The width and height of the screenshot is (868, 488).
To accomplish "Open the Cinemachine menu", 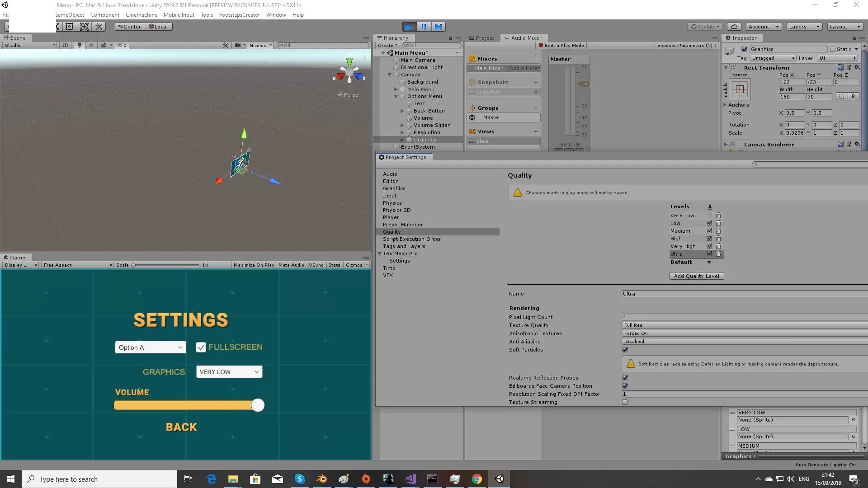I will tap(141, 15).
